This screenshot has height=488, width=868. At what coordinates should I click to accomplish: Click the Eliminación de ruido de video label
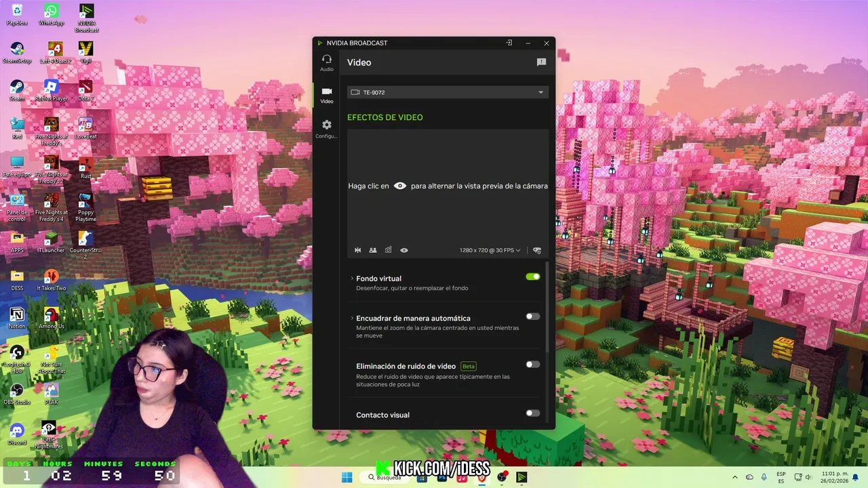pyautogui.click(x=406, y=366)
